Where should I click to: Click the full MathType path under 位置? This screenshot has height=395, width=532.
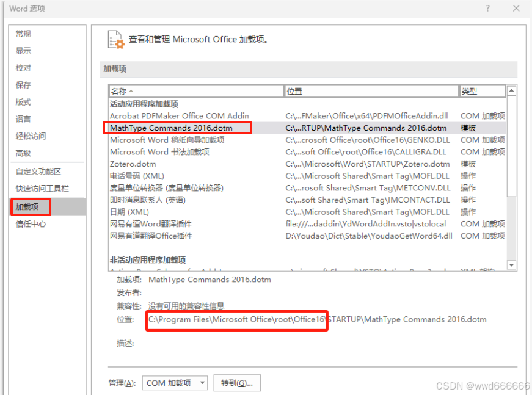317,319
